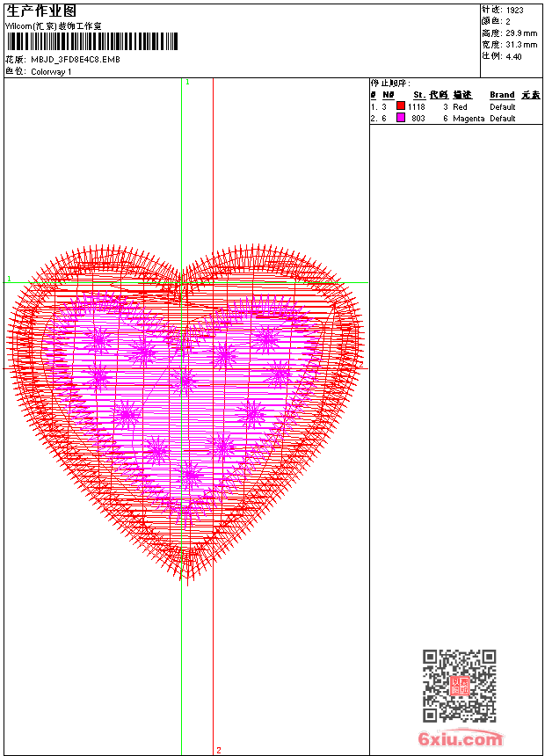Click the green marker 1 on left edge
The height and width of the screenshot is (756, 545).
pos(9,279)
